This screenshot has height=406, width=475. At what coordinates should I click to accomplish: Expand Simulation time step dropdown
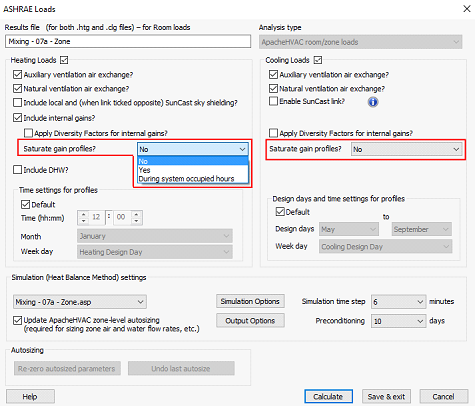click(x=398, y=302)
